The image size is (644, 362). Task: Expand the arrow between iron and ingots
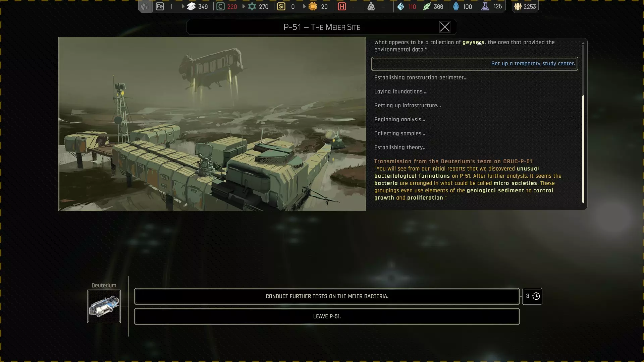pyautogui.click(x=183, y=7)
